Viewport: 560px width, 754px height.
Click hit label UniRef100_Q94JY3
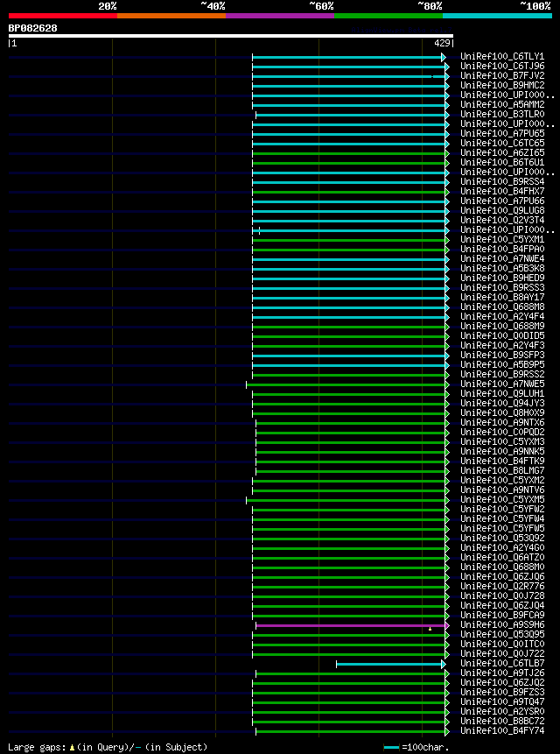click(x=502, y=403)
